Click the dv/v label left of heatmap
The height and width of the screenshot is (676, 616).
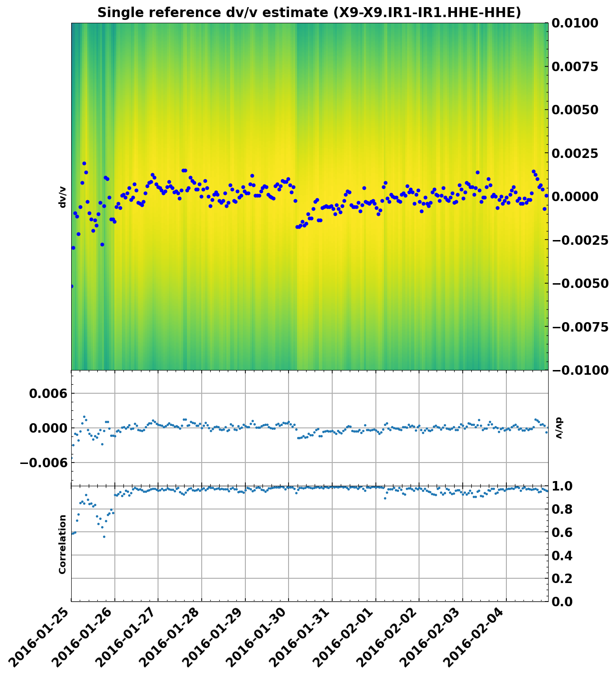[62, 197]
